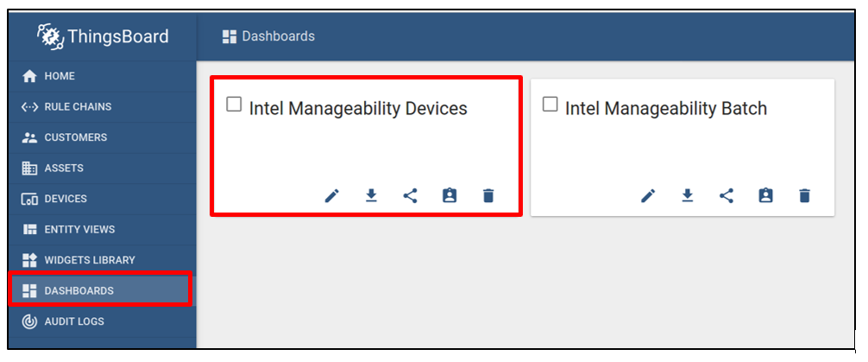Click edit pencil on Intel Manageability Devices card
The height and width of the screenshot is (362, 868).
point(332,196)
